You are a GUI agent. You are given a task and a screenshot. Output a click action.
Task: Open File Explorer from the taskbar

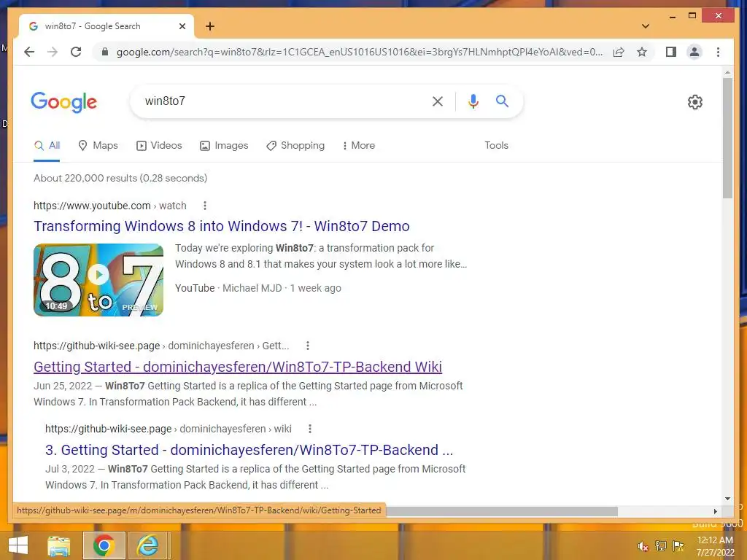point(59,545)
